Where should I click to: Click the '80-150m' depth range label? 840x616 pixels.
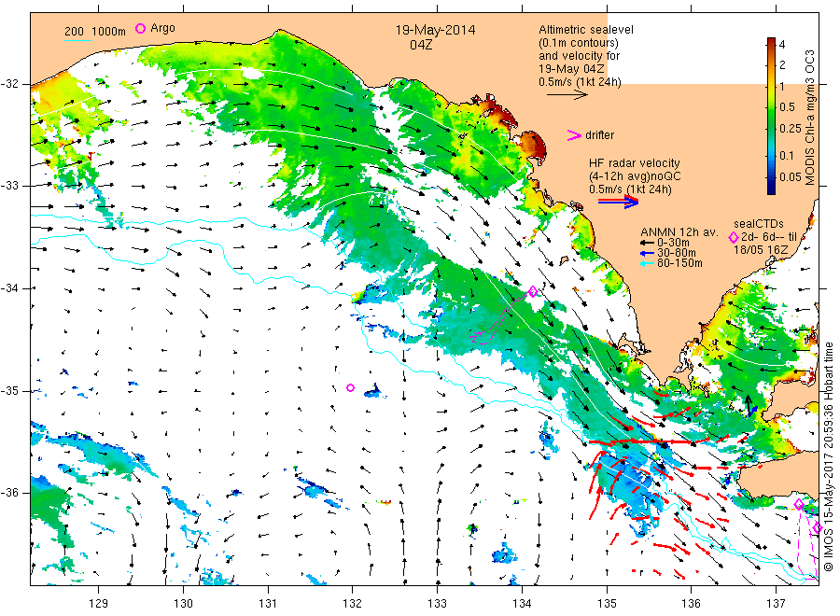point(679,263)
